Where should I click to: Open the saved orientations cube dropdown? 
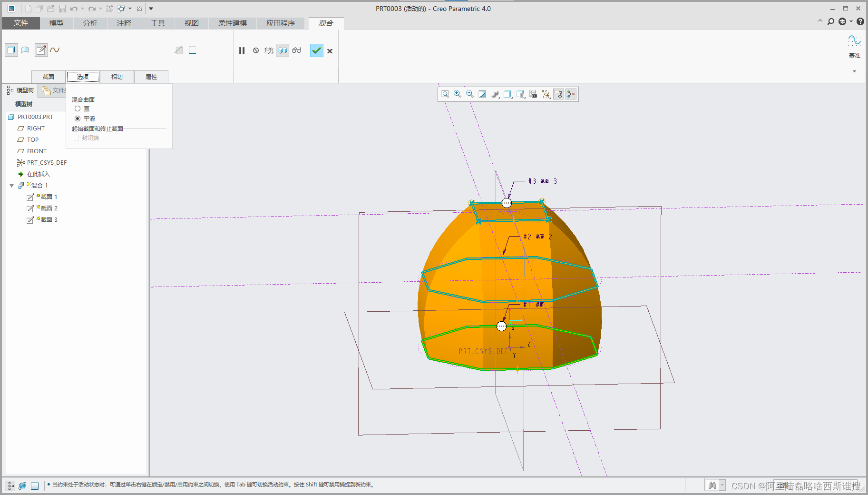pyautogui.click(x=508, y=94)
